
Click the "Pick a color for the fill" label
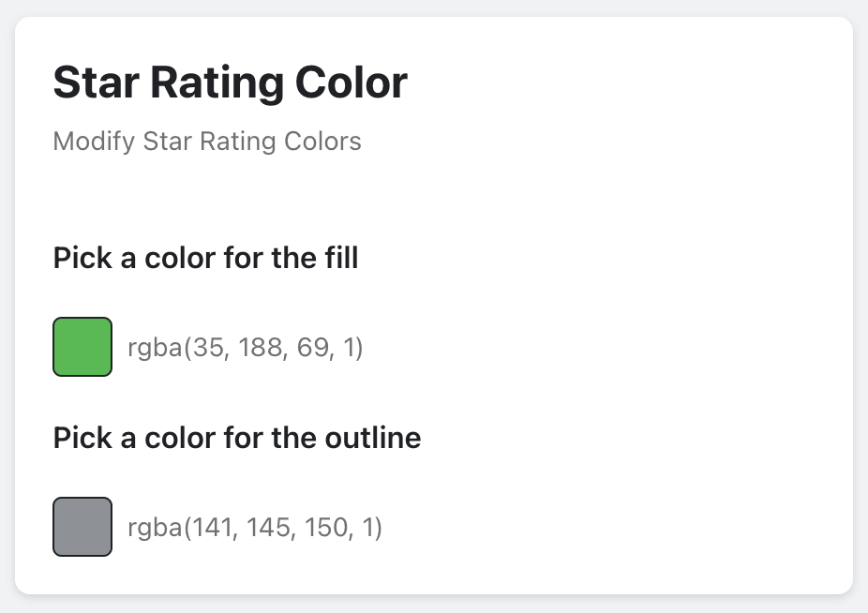pos(205,258)
